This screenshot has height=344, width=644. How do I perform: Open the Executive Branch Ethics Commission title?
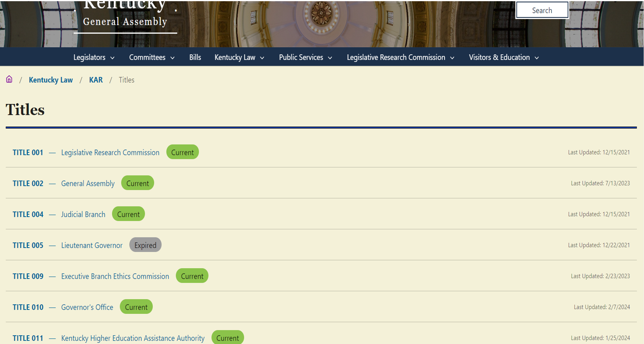[x=115, y=276]
